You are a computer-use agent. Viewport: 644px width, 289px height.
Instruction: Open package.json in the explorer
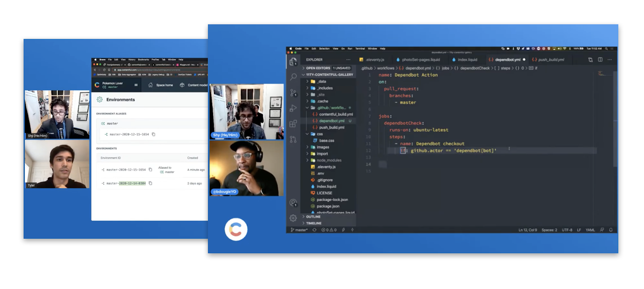click(324, 206)
